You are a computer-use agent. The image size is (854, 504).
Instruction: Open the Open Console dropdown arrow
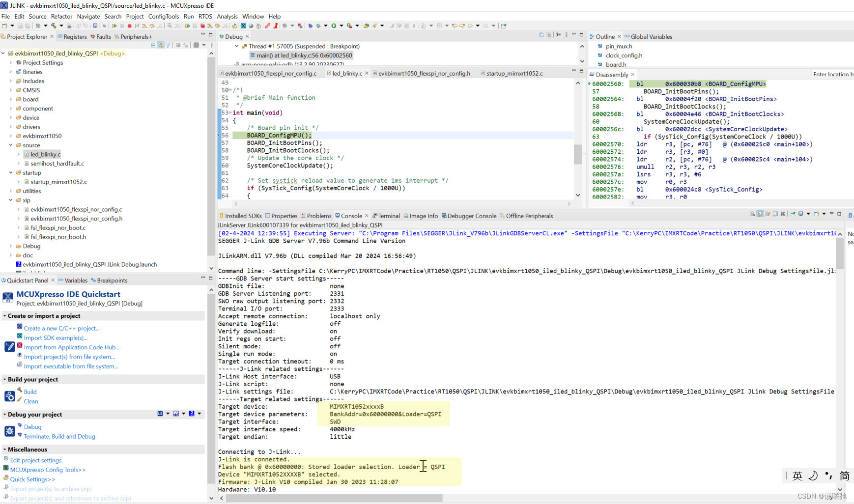tap(824, 214)
